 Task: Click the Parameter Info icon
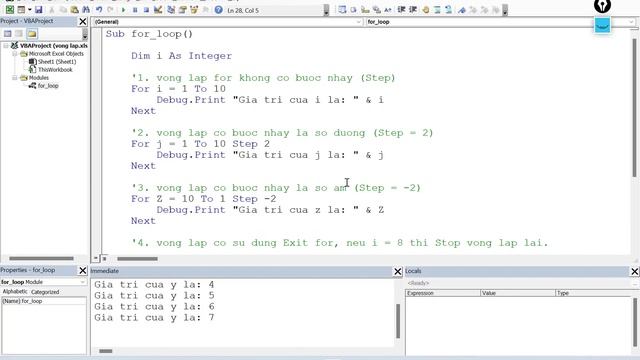pos(376,10)
